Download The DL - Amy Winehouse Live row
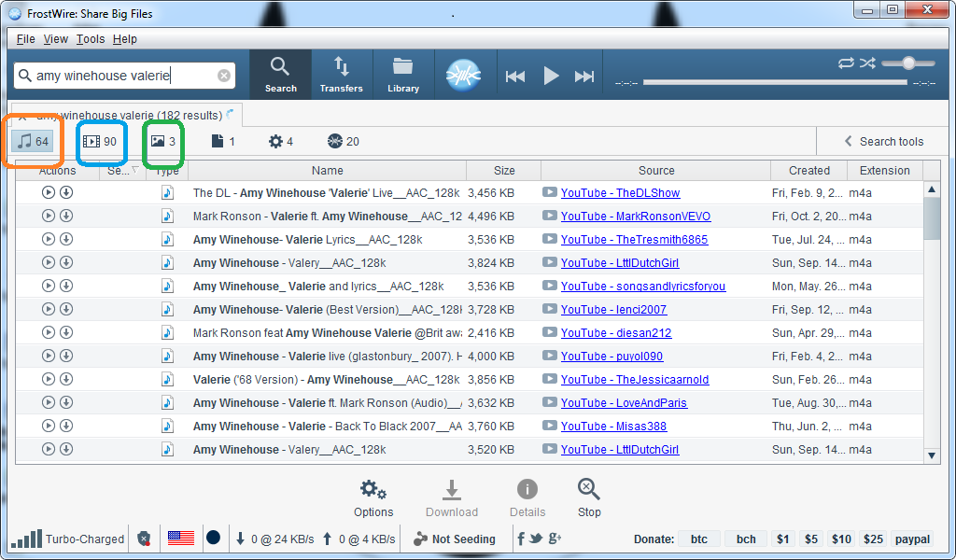Screen dimensions: 956x560 click(x=66, y=192)
